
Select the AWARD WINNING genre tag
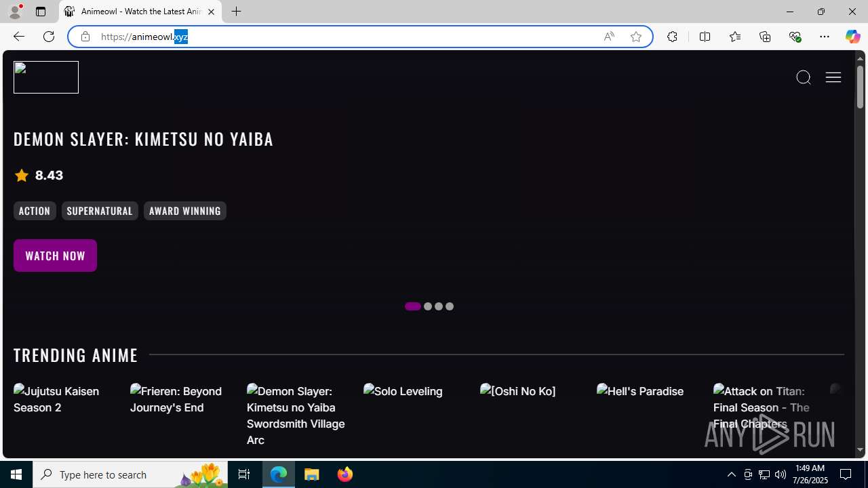click(185, 211)
